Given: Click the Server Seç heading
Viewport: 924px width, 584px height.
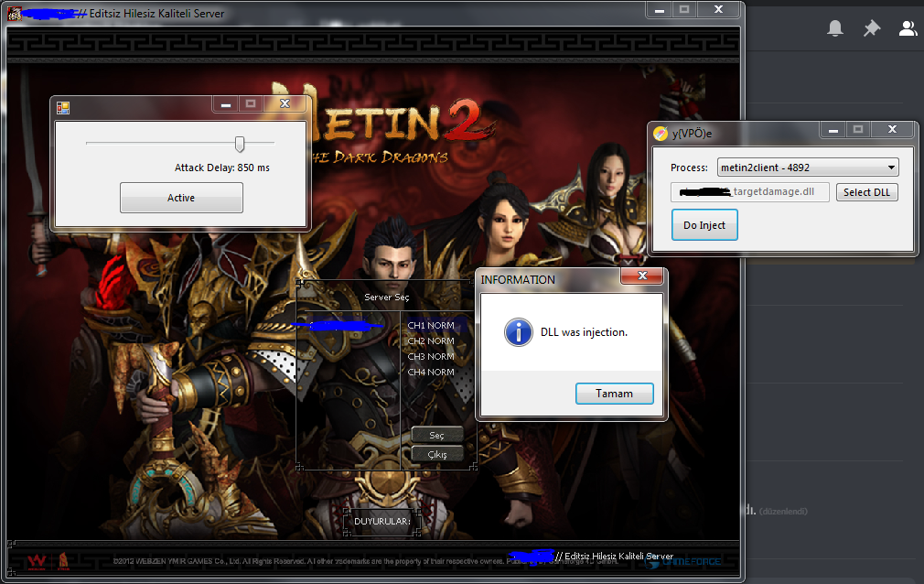Looking at the screenshot, I should point(387,297).
